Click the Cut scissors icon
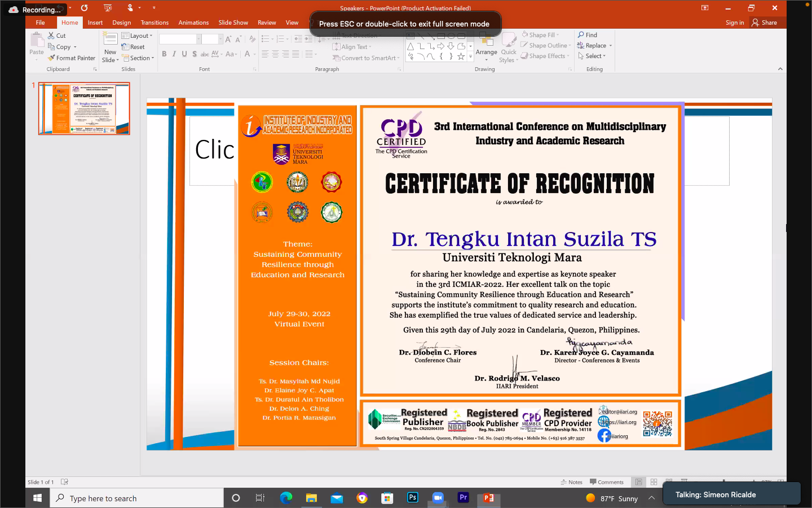Image resolution: width=812 pixels, height=508 pixels. coord(52,36)
